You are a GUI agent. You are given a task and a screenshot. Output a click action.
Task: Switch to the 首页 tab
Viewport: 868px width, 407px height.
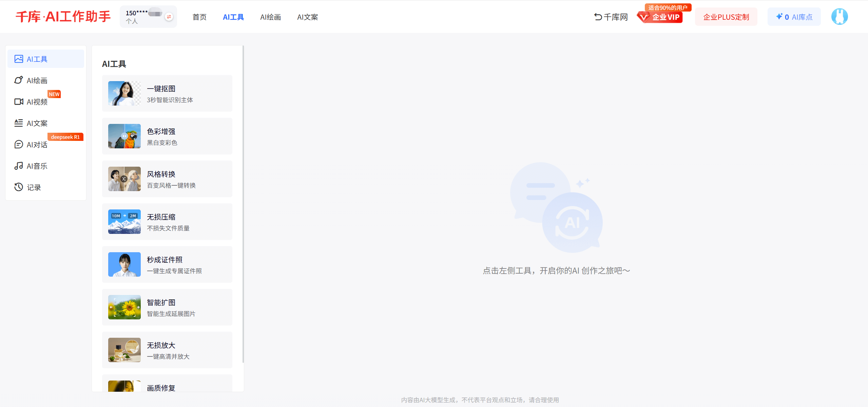pyautogui.click(x=199, y=17)
